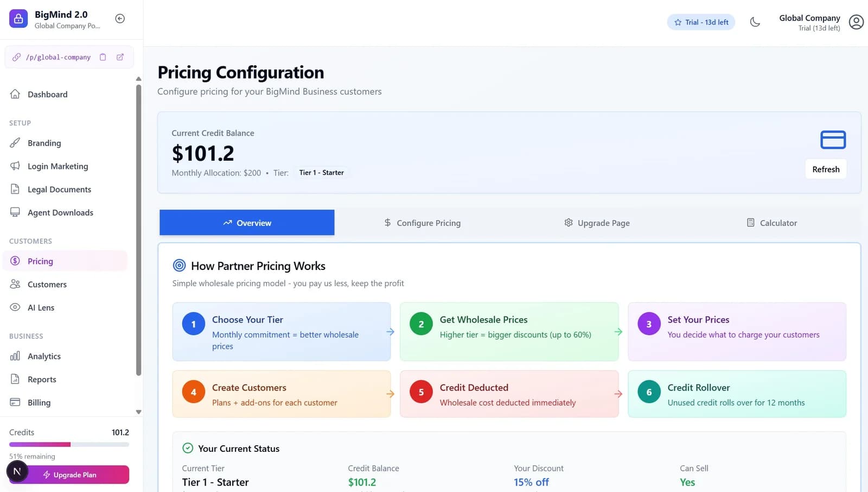Select the Analytics bar-chart icon

(x=16, y=356)
